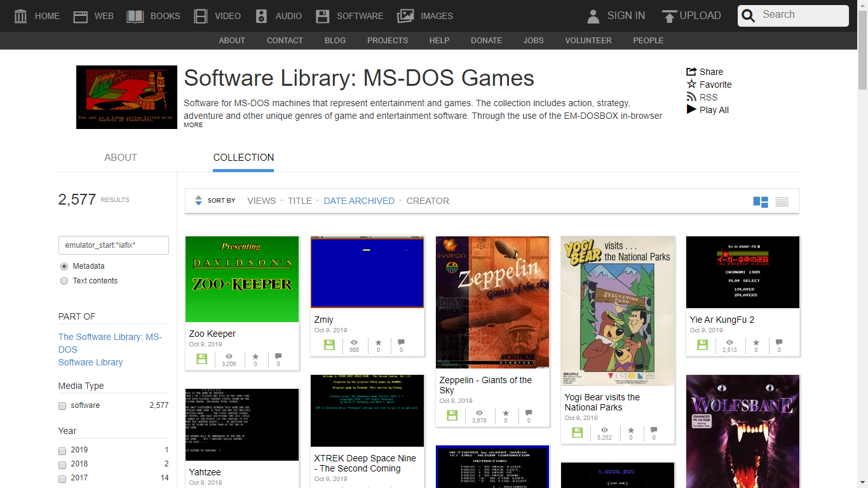This screenshot has height=488, width=868.
Task: Open the Yogi Bear cover thumbnail
Action: point(618,311)
